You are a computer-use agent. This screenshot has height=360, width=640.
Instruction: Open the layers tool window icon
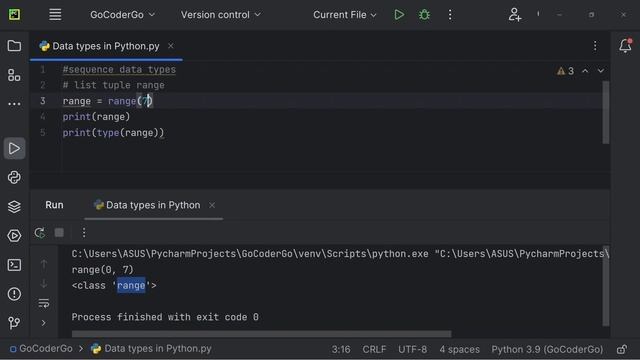click(x=14, y=207)
